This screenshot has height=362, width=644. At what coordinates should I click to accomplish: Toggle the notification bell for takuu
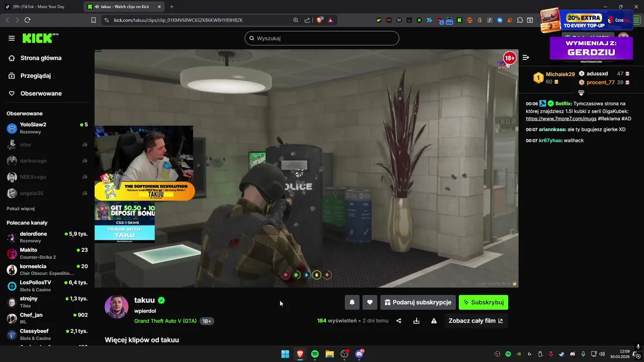coord(352,302)
